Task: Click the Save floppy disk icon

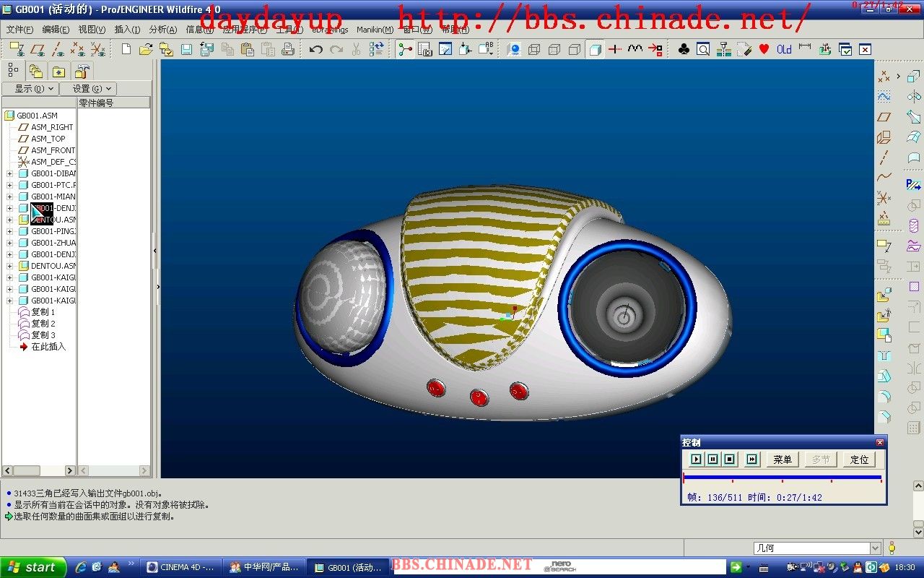Action: tap(186, 49)
